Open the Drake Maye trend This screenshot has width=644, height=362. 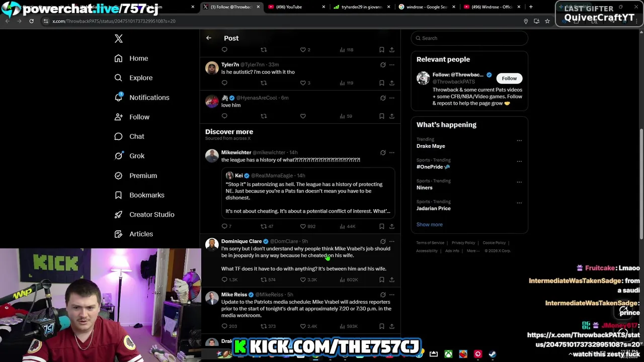tap(431, 146)
